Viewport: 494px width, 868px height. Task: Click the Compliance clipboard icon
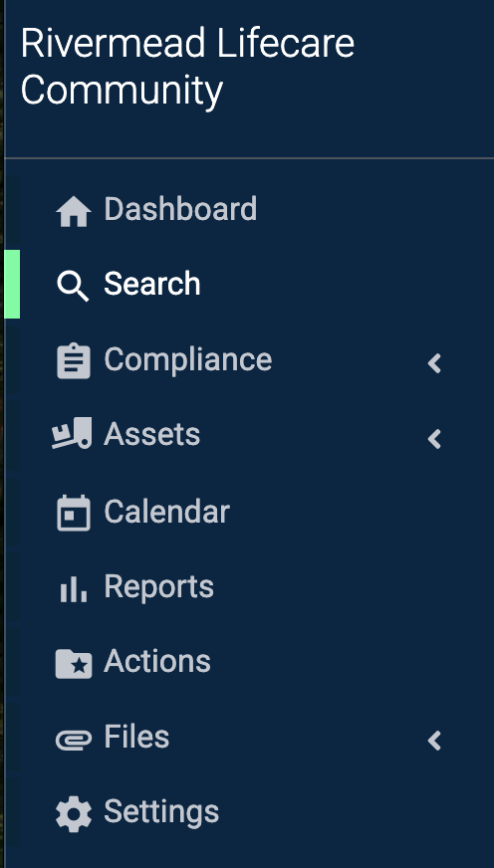pyautogui.click(x=73, y=361)
